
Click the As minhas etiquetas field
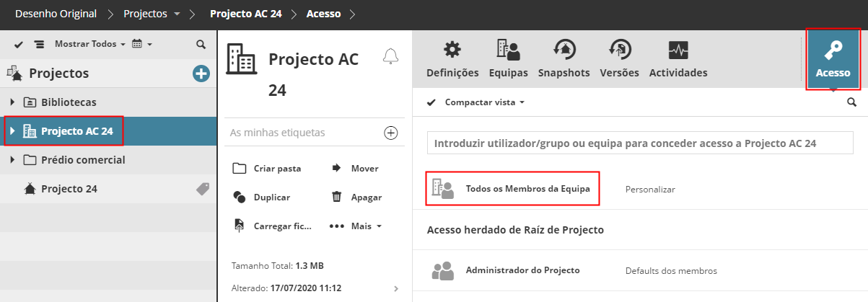coord(304,133)
